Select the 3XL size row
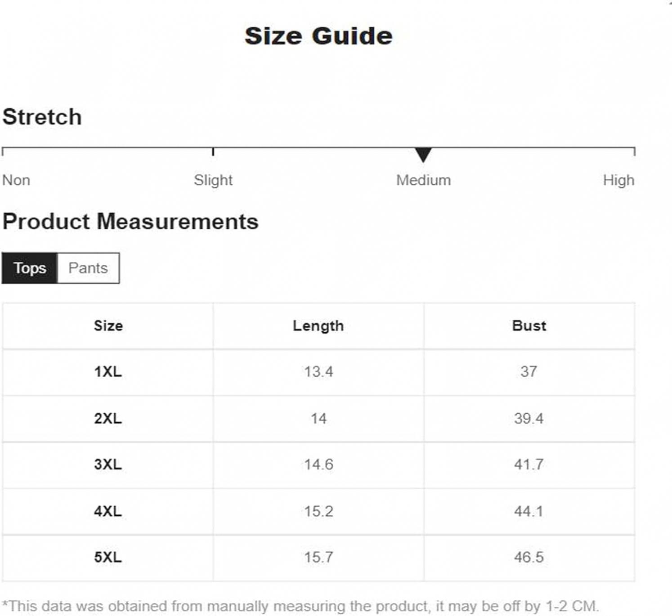This screenshot has height=616, width=672. click(x=318, y=465)
